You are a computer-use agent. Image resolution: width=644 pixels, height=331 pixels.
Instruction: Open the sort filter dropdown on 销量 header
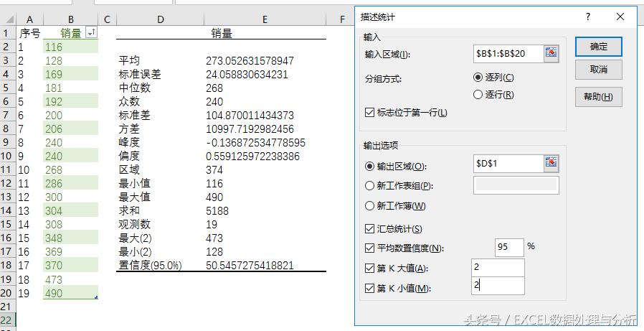pyautogui.click(x=92, y=33)
